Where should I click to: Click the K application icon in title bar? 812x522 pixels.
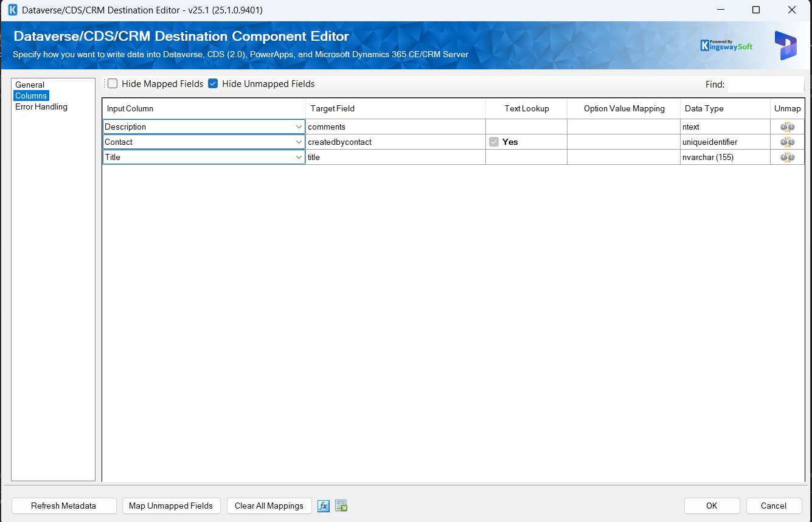tap(12, 10)
